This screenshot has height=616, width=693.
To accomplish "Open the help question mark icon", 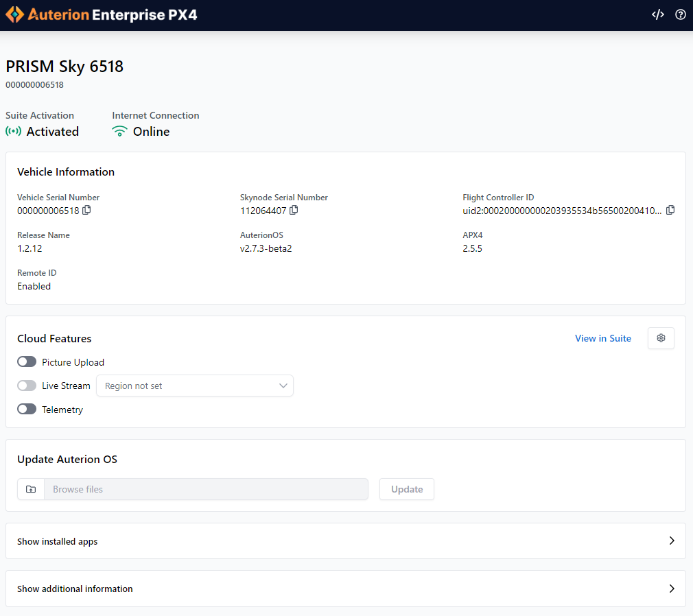I will pos(681,14).
